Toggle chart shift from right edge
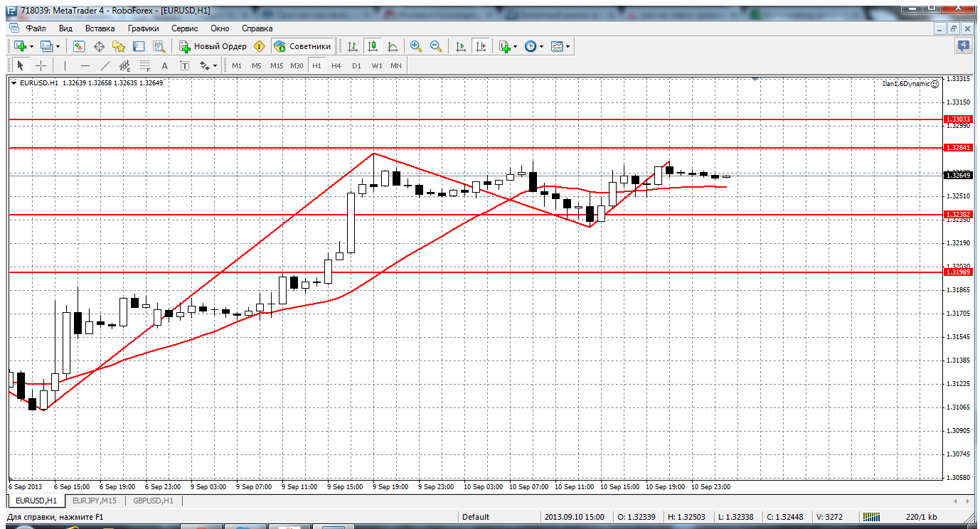 click(x=481, y=46)
